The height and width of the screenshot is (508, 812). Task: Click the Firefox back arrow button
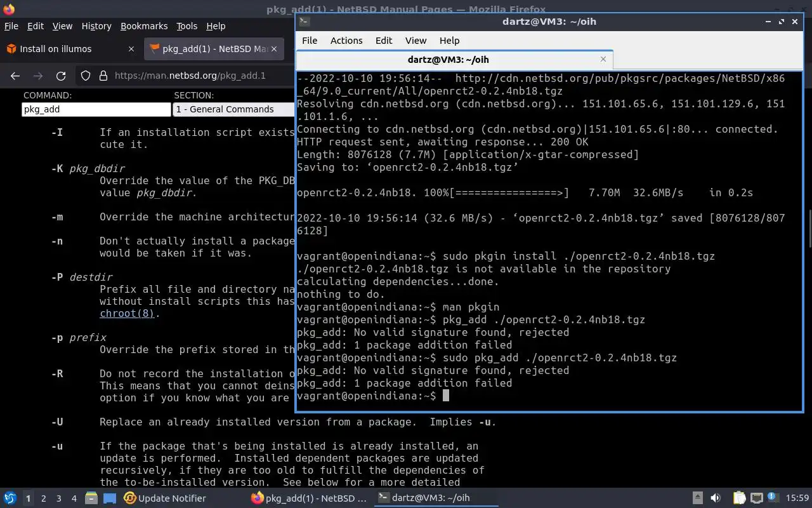[x=15, y=76]
